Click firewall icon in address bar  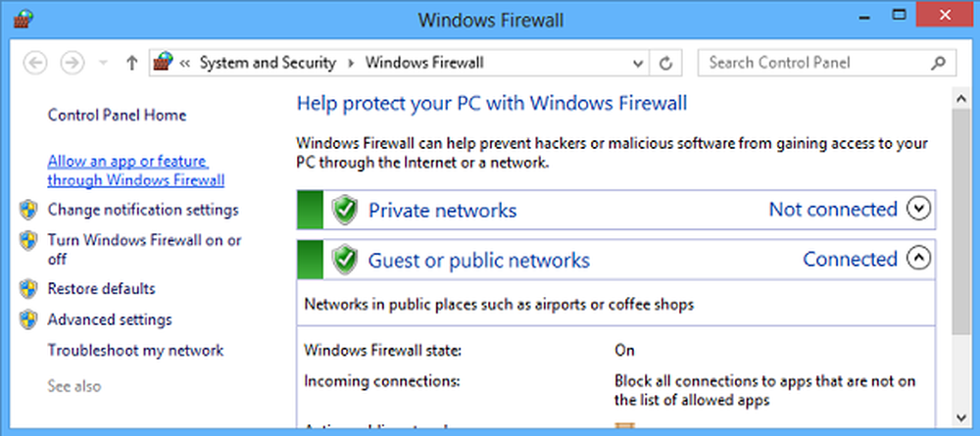[x=163, y=63]
